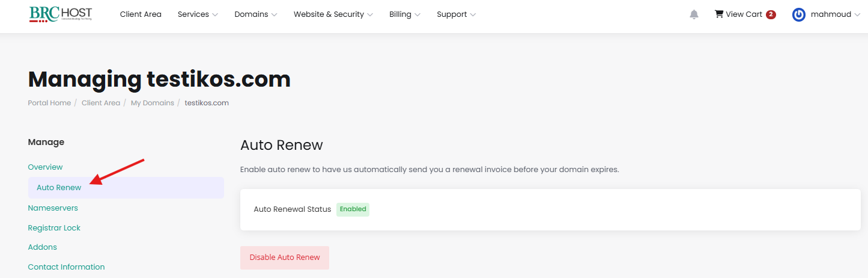Open Nameservers in sidebar
The width and height of the screenshot is (868, 278).
(x=53, y=208)
